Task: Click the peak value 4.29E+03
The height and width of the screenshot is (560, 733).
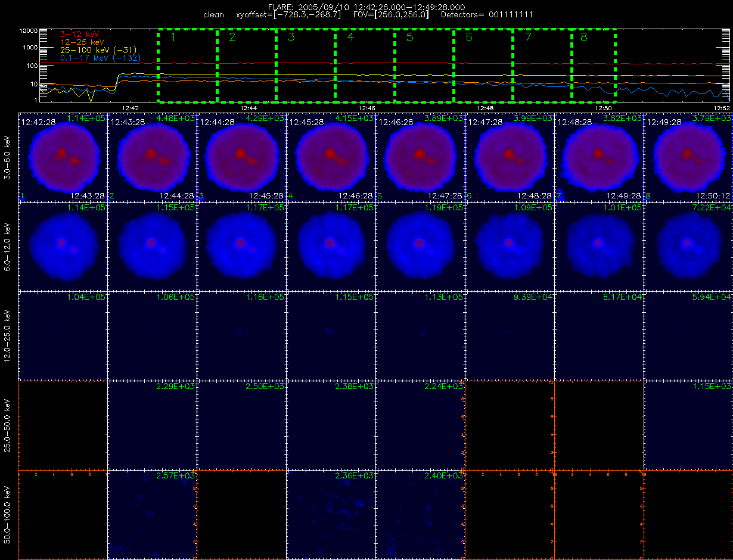Action: click(265, 118)
